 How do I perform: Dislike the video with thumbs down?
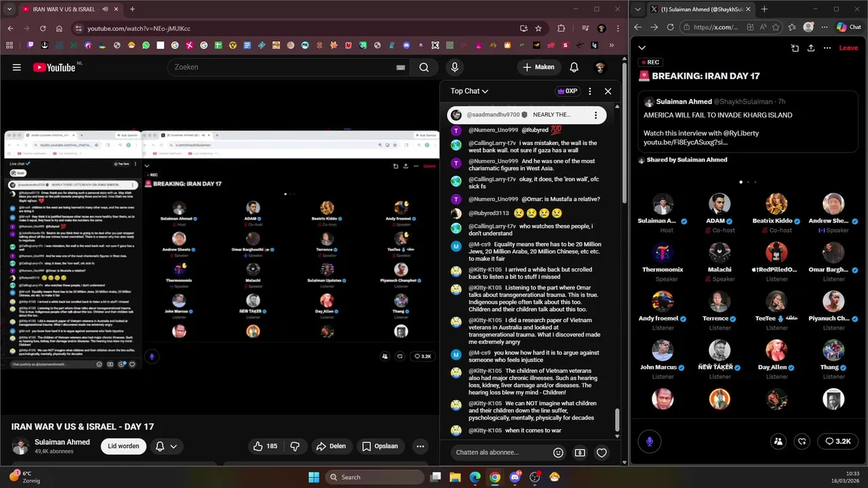click(294, 446)
